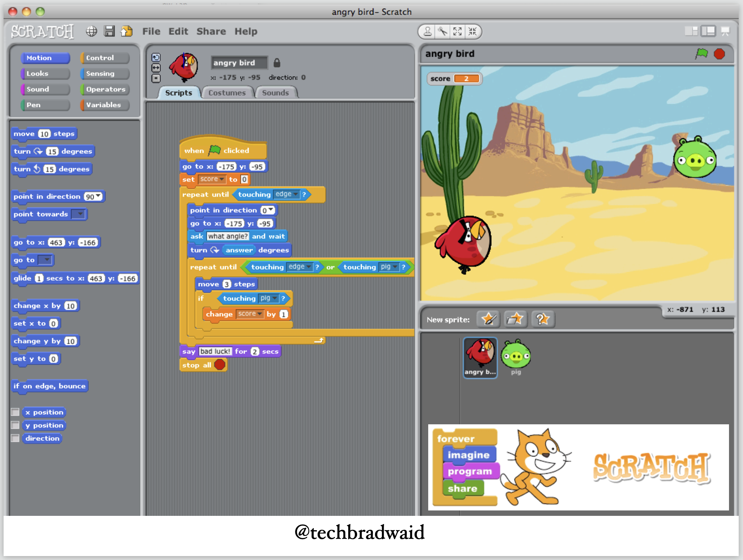Open the Pen blocks category
The width and height of the screenshot is (743, 560).
coord(45,105)
